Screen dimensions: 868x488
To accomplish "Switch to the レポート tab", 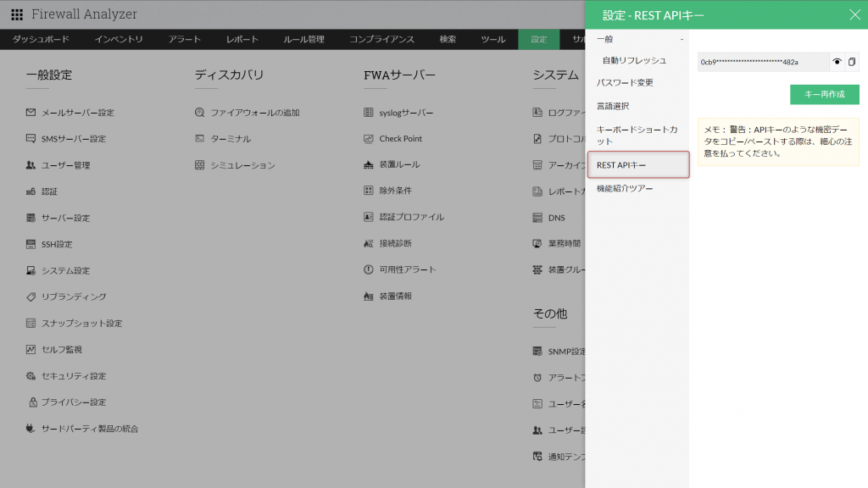I will [242, 39].
